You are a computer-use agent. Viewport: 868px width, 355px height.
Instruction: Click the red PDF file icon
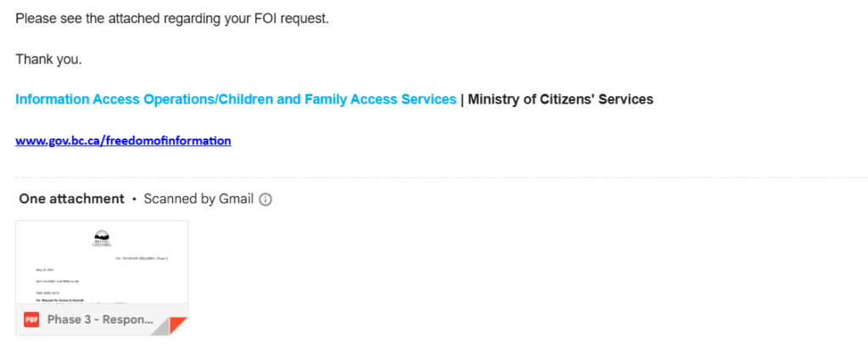31,319
